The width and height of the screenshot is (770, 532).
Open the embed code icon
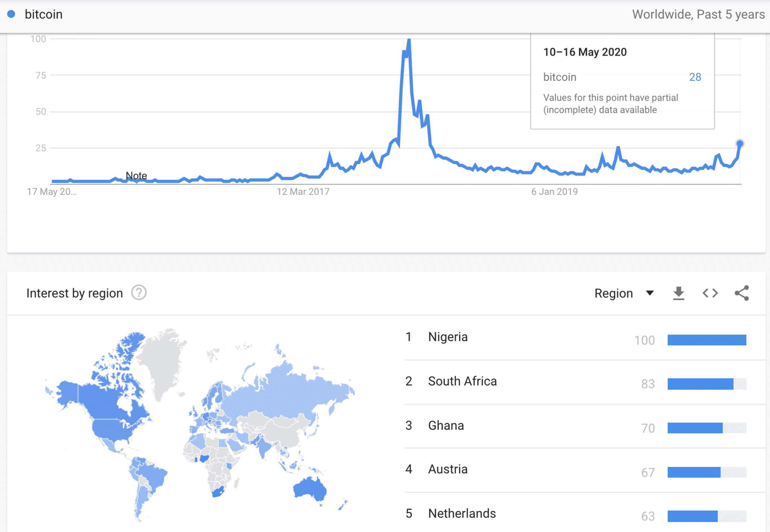click(710, 293)
